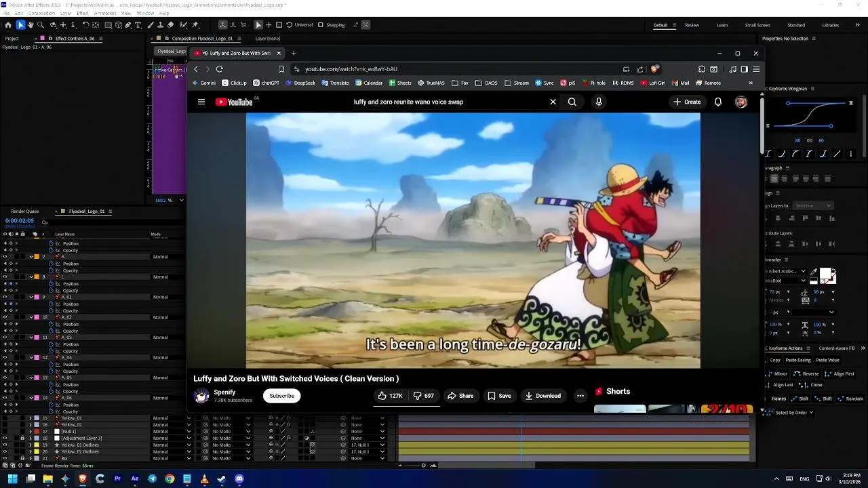The width and height of the screenshot is (868, 488).
Task: Open the YouTube hamburger guide menu
Action: (x=201, y=102)
